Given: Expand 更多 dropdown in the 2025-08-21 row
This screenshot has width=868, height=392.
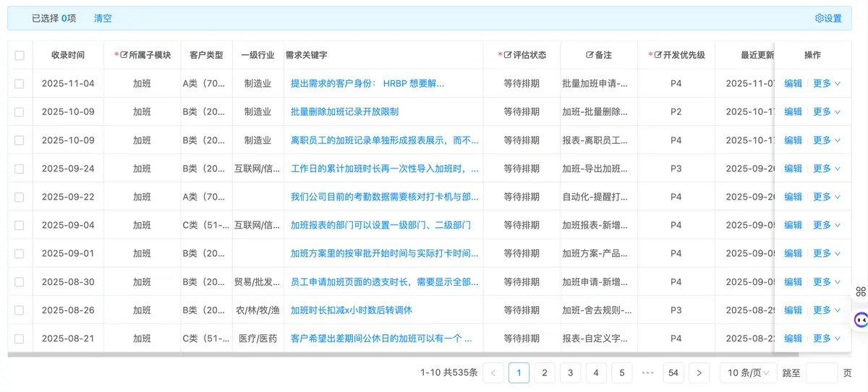Looking at the screenshot, I should (827, 338).
